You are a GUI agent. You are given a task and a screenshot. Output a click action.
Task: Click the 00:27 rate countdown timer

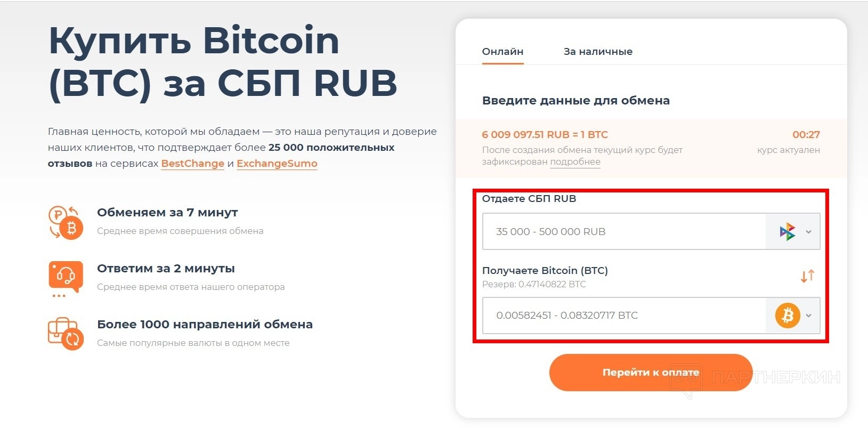[x=806, y=135]
